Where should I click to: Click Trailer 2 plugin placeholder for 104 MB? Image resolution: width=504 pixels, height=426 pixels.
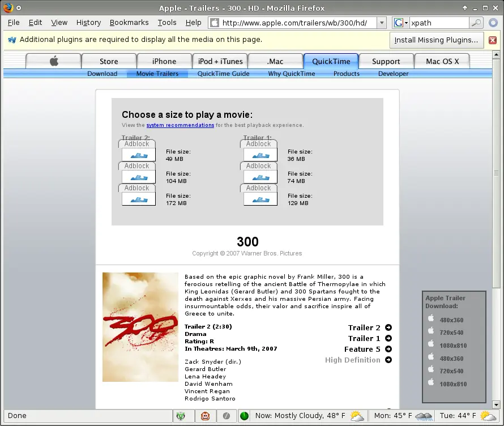[x=139, y=177]
